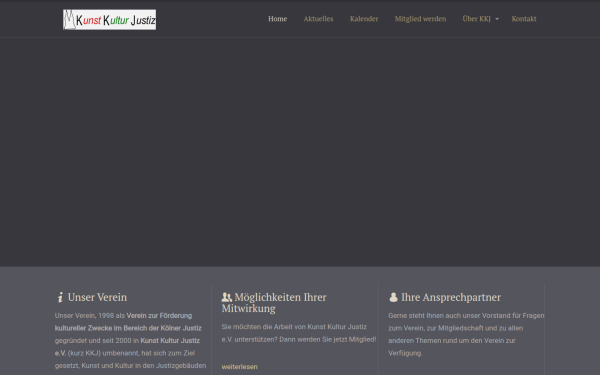Open the Home menu item
The height and width of the screenshot is (375, 600).
coord(277,19)
